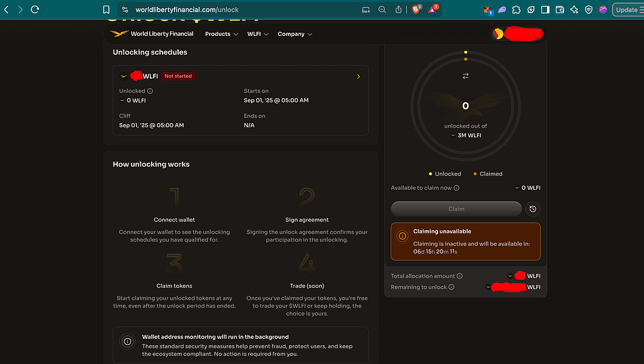Click the How unlocking works heading

pyautogui.click(x=151, y=164)
